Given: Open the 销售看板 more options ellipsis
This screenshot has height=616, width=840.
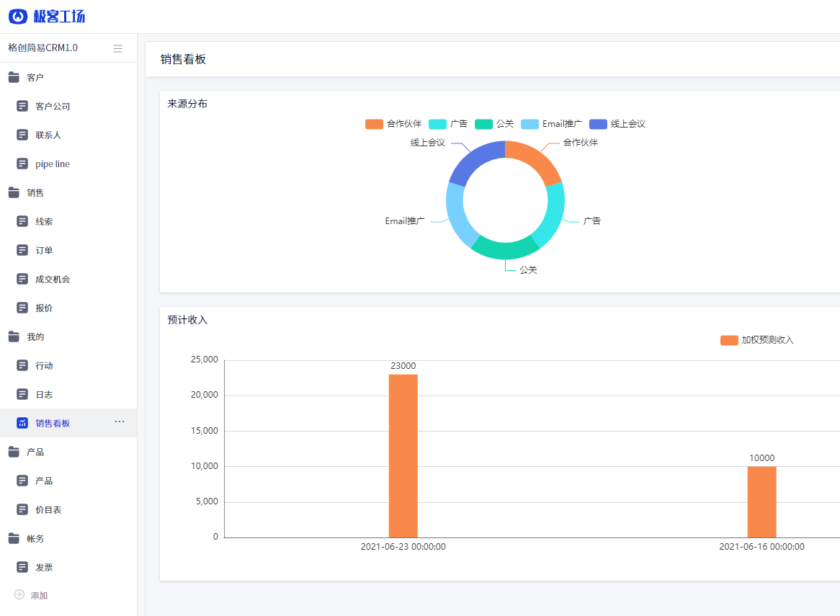Looking at the screenshot, I should pyautogui.click(x=120, y=421).
